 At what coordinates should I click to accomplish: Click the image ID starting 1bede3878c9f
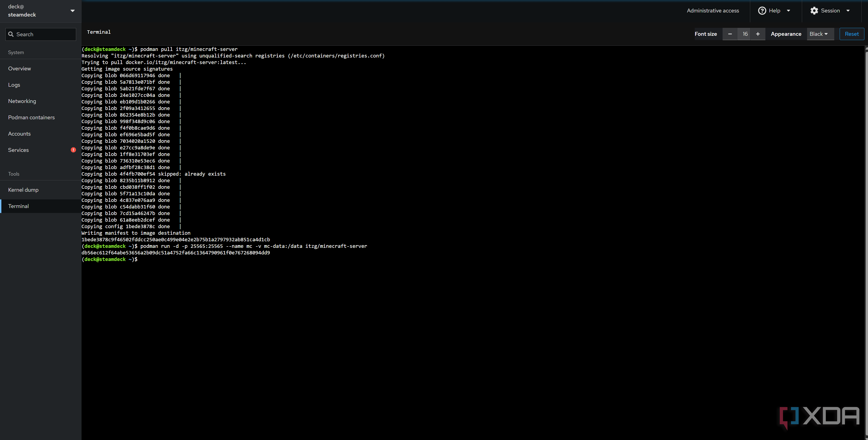pyautogui.click(x=176, y=240)
